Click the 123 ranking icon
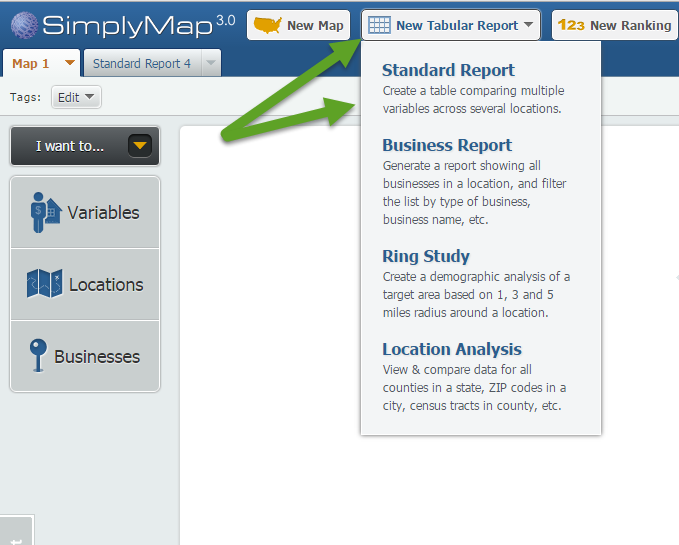This screenshot has width=679, height=545. pyautogui.click(x=571, y=25)
